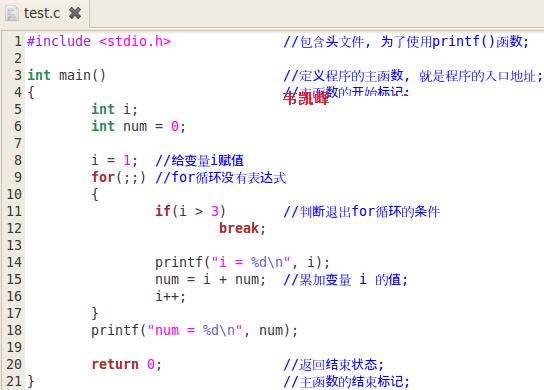Click the comment '//for循环没有表达式'
This screenshot has height=390, width=544.
[x=221, y=177]
